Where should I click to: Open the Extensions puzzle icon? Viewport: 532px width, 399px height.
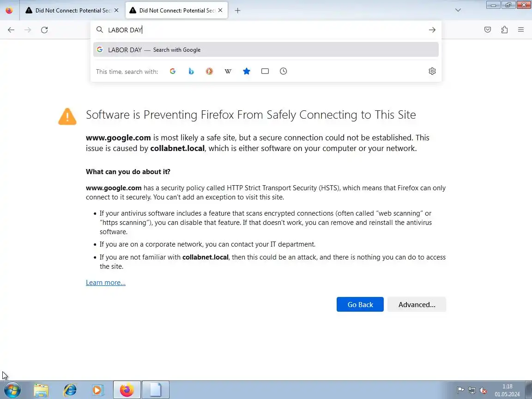pos(504,30)
